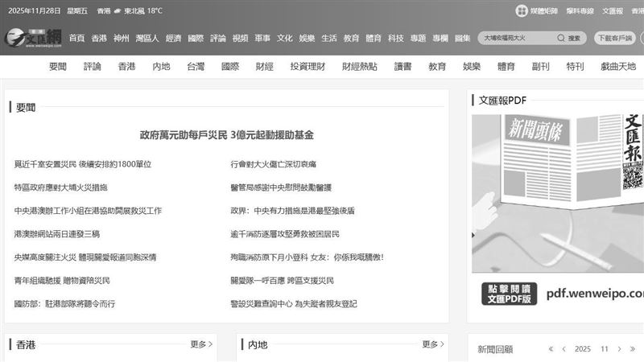Open article 港澳辦網站兩日連發三稿
Screen dimensions: 644x362
pos(57,234)
